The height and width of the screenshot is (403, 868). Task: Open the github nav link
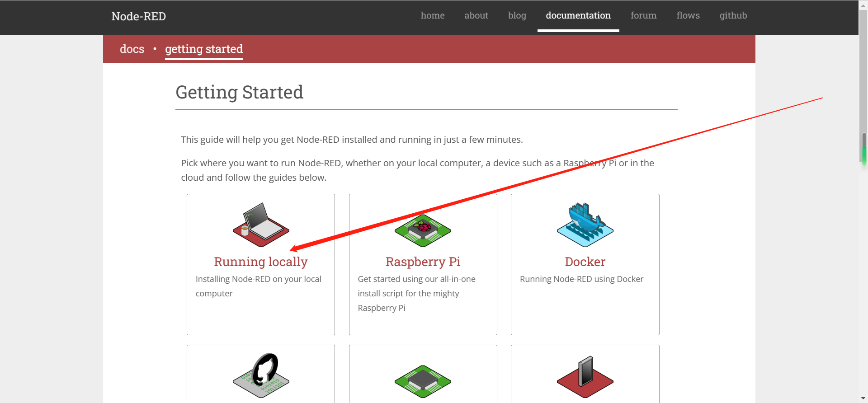tap(733, 15)
